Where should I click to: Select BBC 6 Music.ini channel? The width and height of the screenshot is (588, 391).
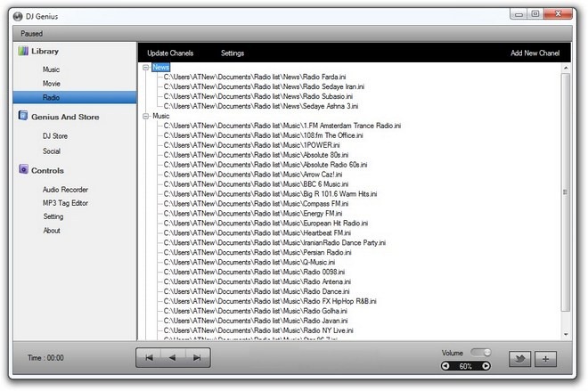pyautogui.click(x=256, y=184)
